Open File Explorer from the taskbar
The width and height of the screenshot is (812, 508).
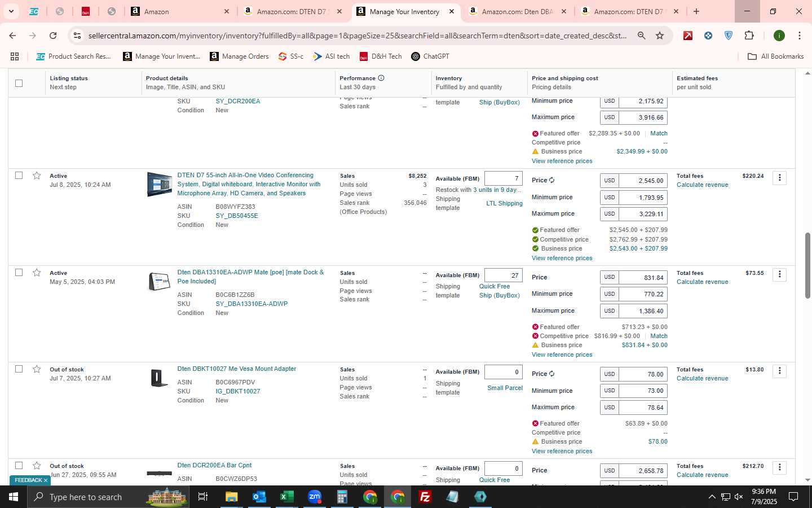(231, 497)
